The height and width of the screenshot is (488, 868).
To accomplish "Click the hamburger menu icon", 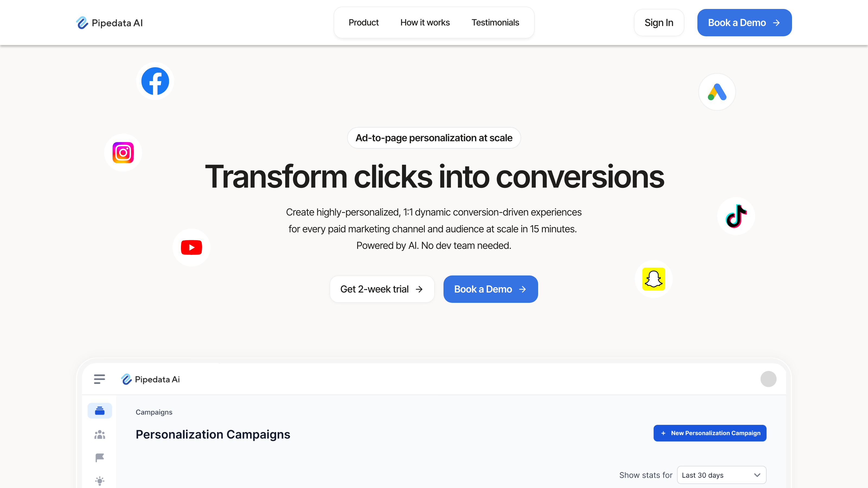I will point(100,379).
